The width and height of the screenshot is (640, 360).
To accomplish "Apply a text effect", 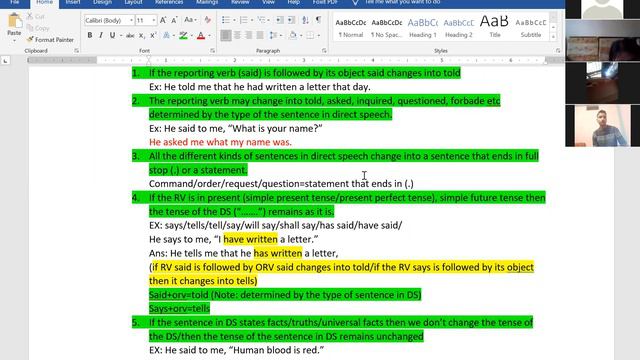I will click(x=167, y=36).
